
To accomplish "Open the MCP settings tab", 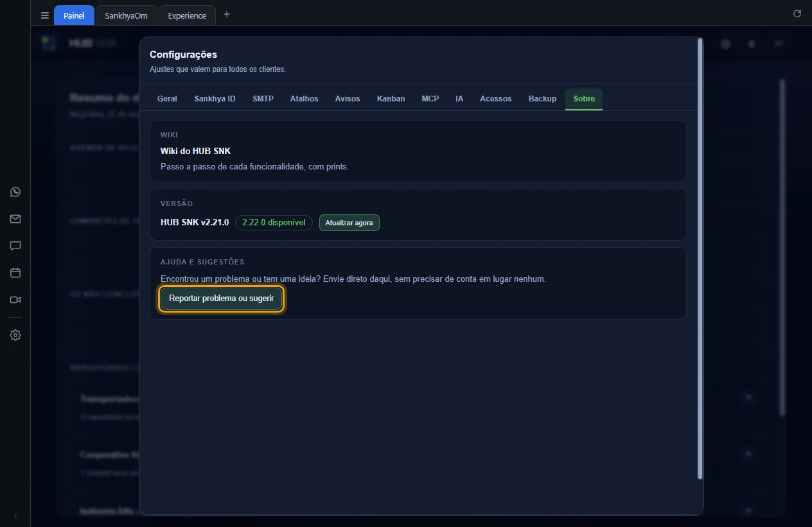I will pyautogui.click(x=430, y=99).
